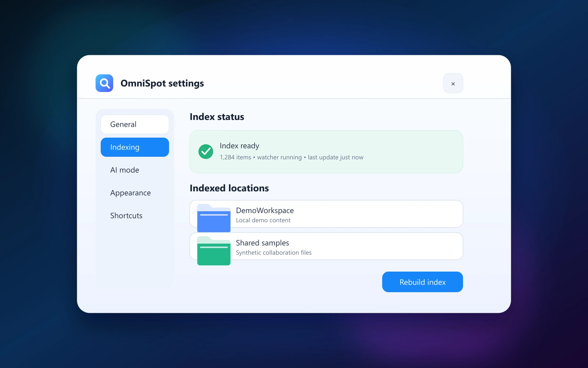The width and height of the screenshot is (588, 368).
Task: Go to the Appearance tab
Action: 135,193
